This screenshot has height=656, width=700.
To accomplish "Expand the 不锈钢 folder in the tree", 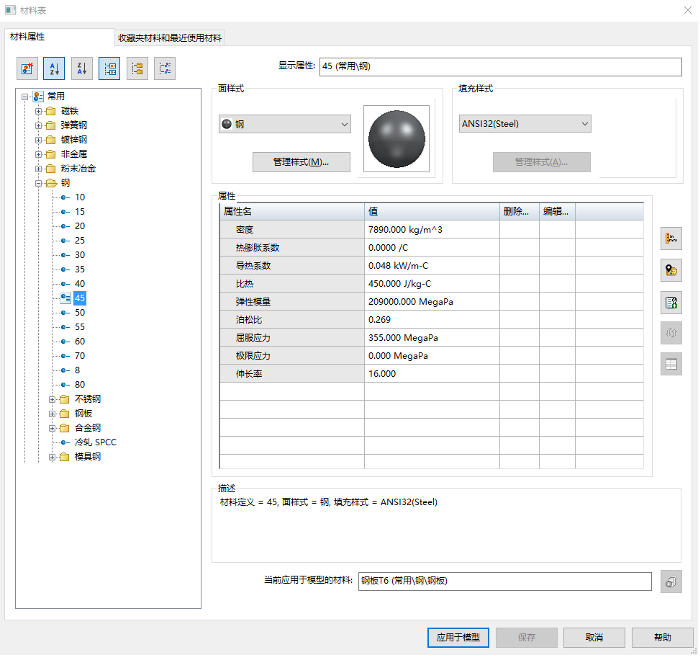I will tap(53, 399).
